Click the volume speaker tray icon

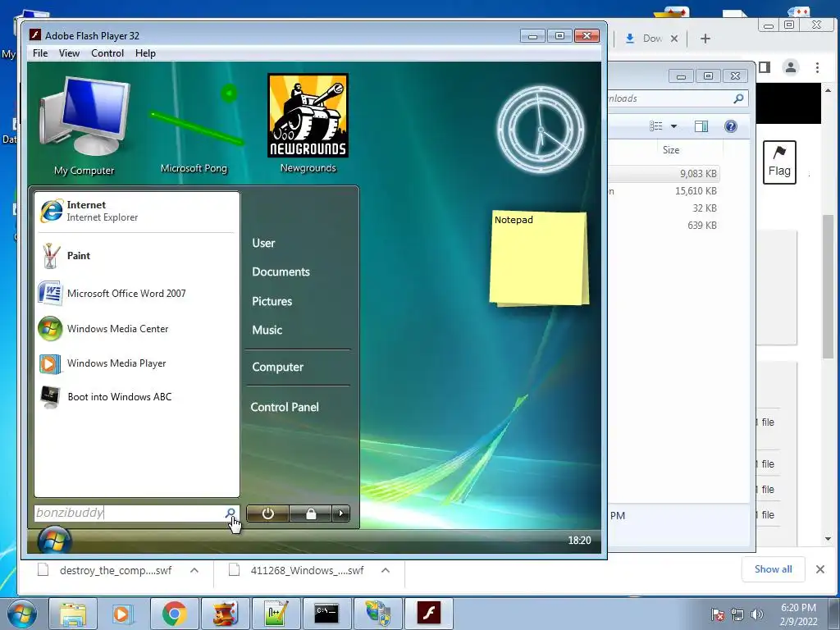click(757, 615)
